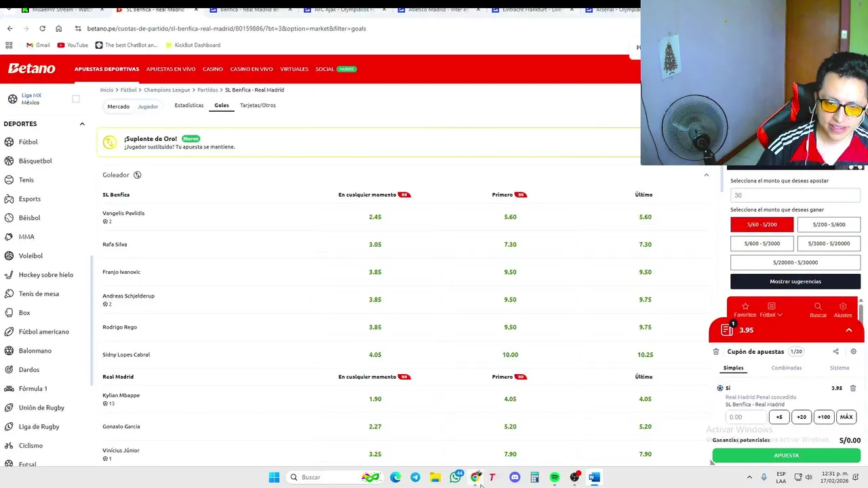Image resolution: width=868 pixels, height=488 pixels.
Task: Open the Fútbol dropdown in red bar
Action: [x=770, y=310]
